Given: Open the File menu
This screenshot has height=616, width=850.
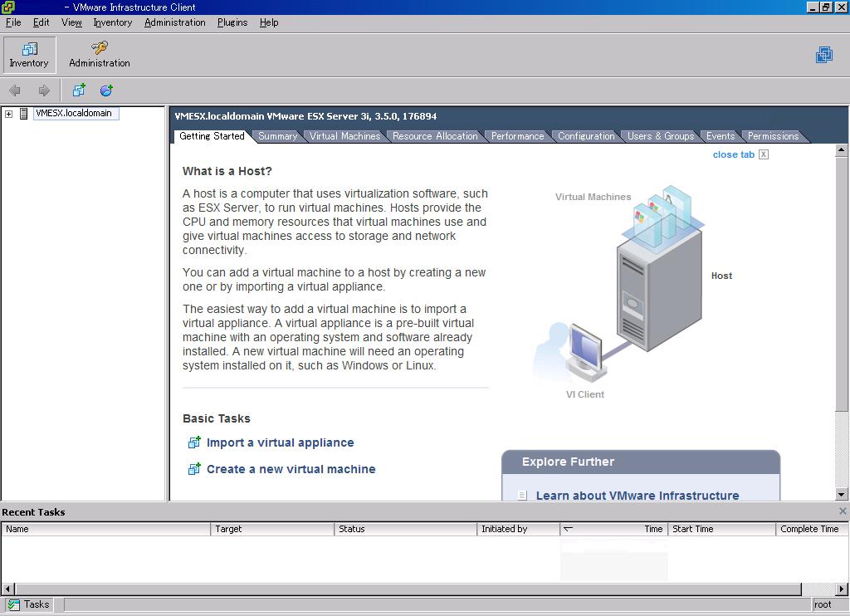Looking at the screenshot, I should 13,22.
